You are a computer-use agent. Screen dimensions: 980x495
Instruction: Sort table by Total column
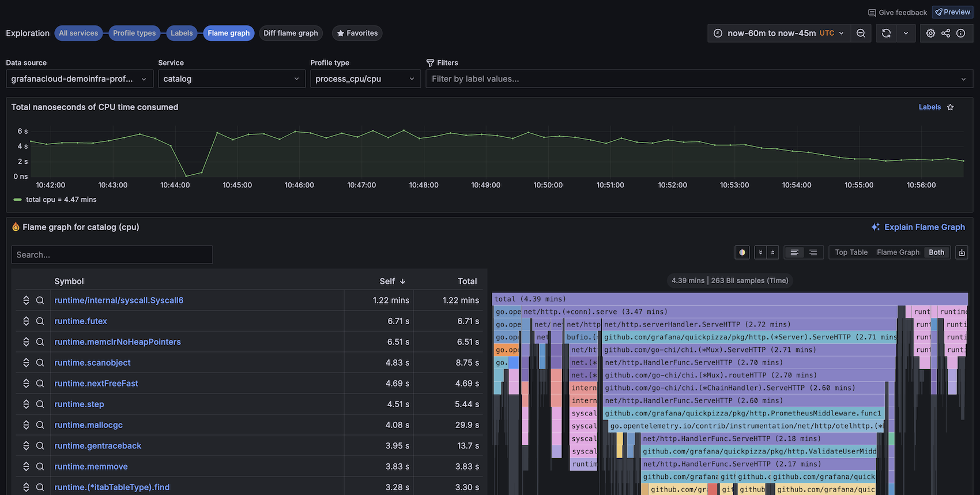pyautogui.click(x=467, y=282)
